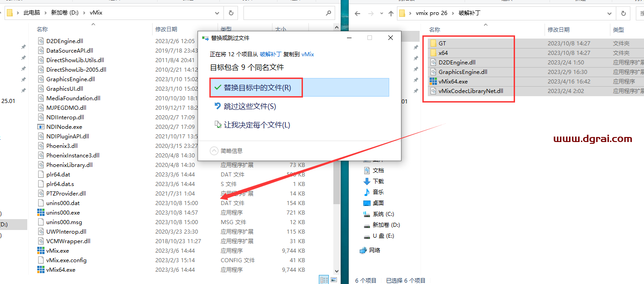Select vMix.exe application icon
Screen dimensions: 644x284
(41, 250)
